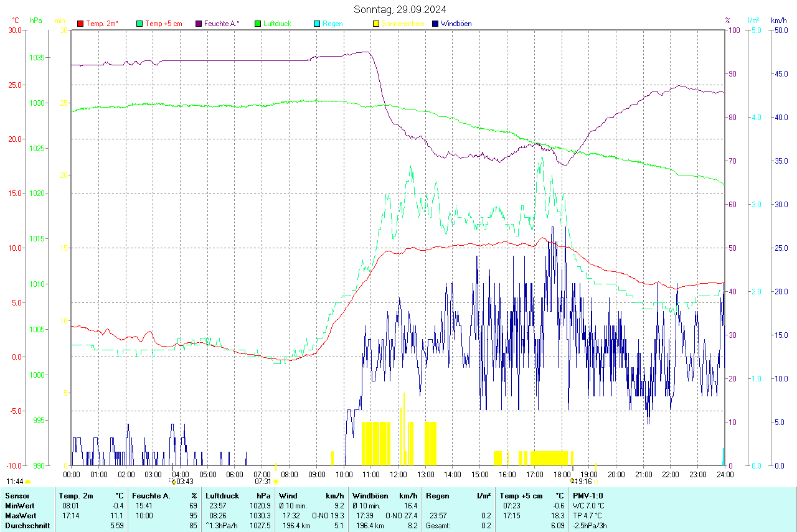
Task: Click the 'Gesamt:' rain total label
Action: (439, 526)
